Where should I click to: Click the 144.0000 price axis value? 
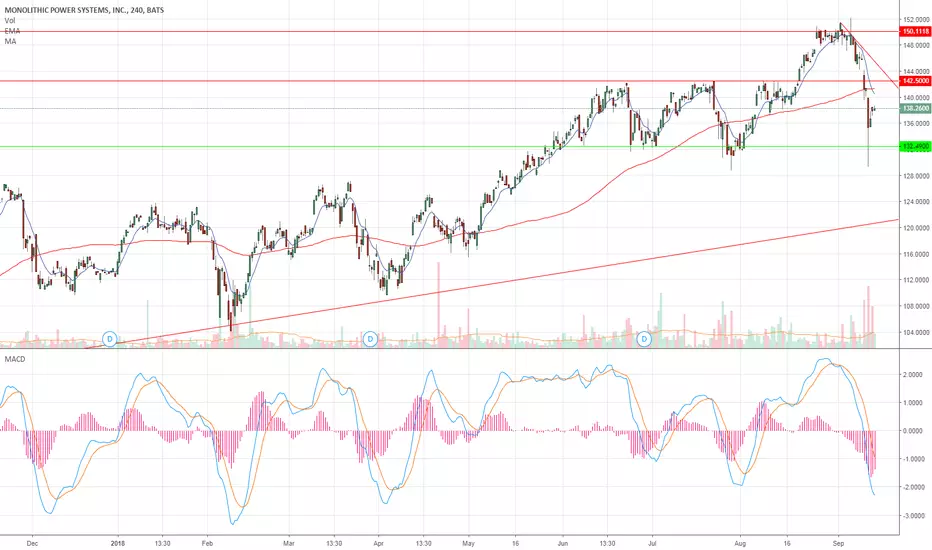[x=917, y=71]
